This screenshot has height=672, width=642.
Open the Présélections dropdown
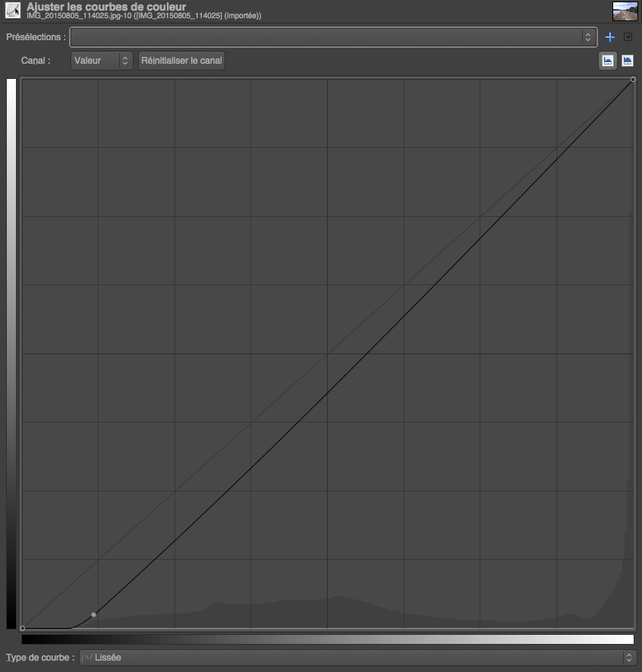[x=333, y=36]
